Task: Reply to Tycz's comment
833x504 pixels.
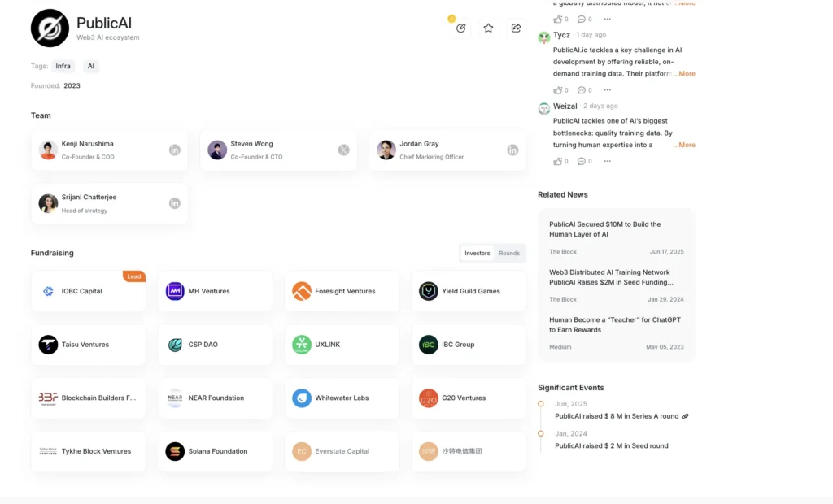Action: (581, 90)
